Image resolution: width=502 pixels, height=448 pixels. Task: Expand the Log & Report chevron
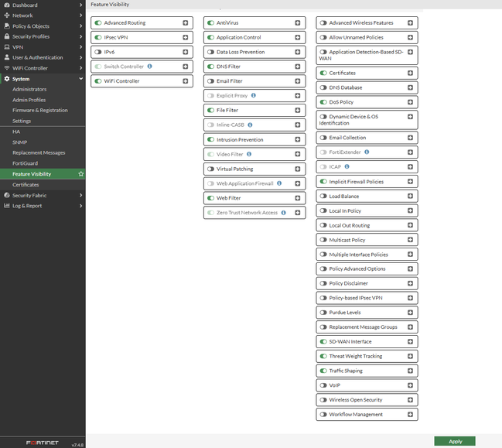pos(80,206)
